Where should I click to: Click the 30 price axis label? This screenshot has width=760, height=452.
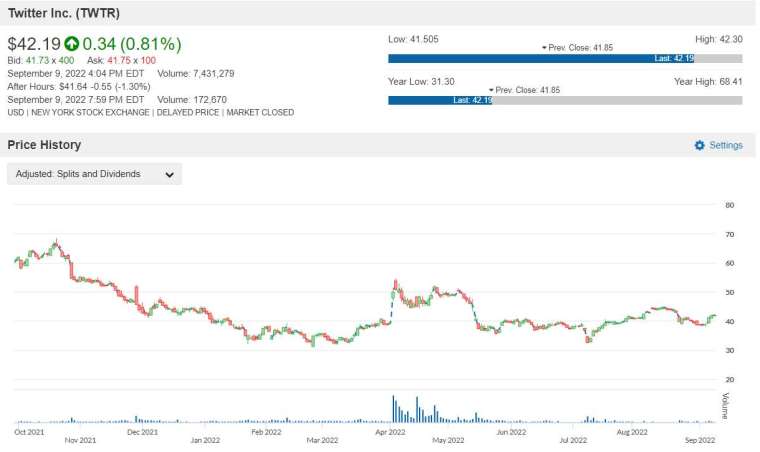pos(729,350)
